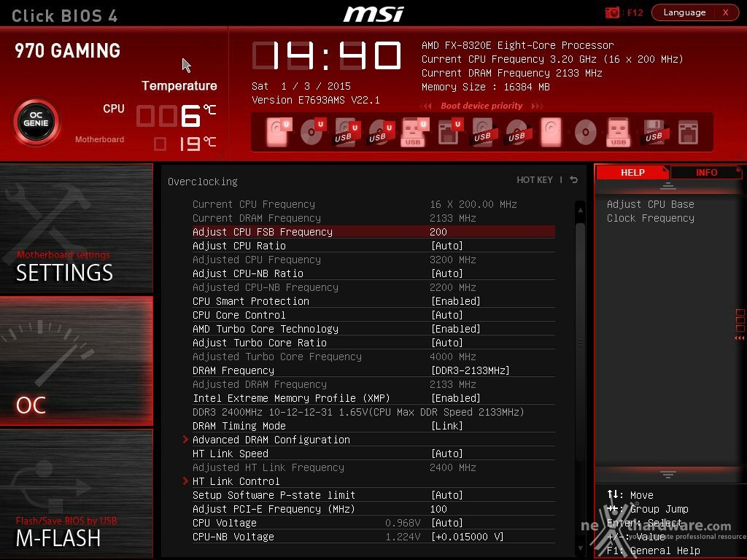Click the F12 screenshot camera icon
Screen dimensions: 747x560
(612, 12)
